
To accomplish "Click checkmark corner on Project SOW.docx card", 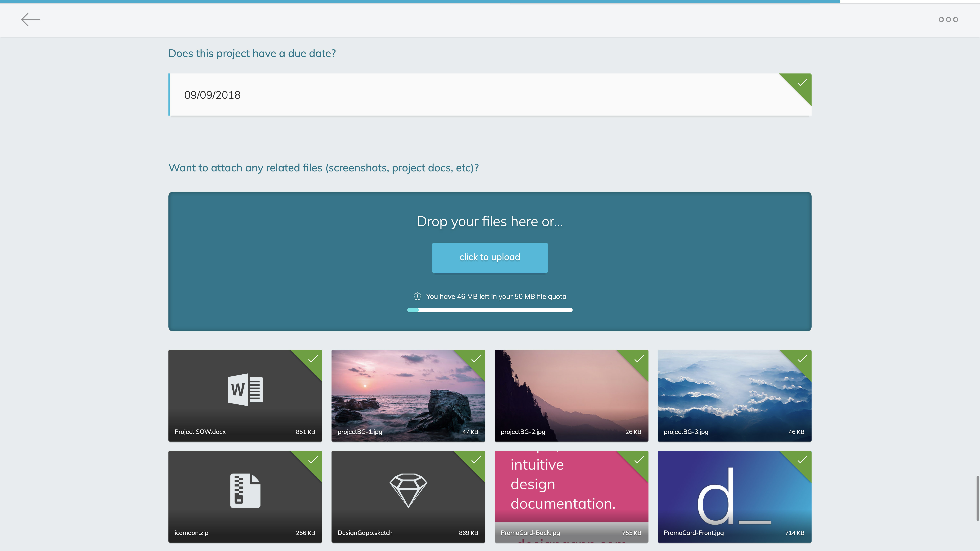I will tap(312, 359).
